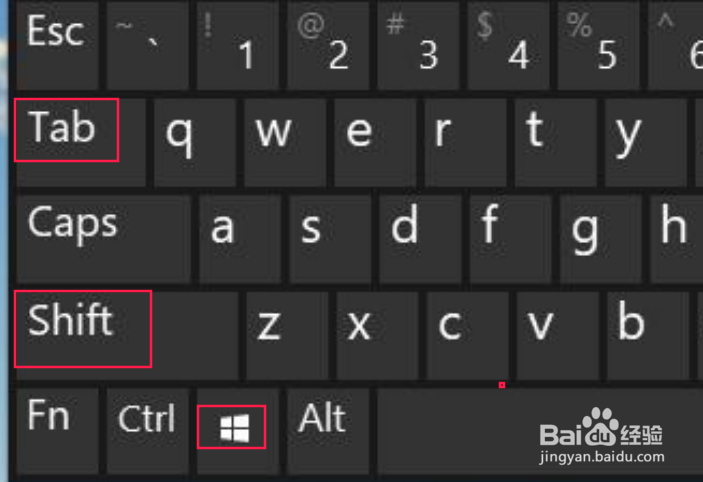Tap the 4 dollar key
703x482 pixels.
coord(508,44)
